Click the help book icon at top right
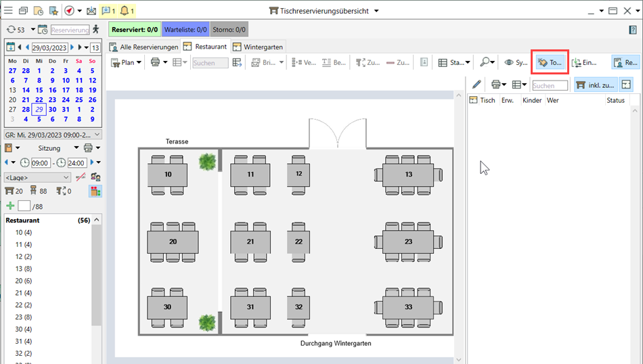The width and height of the screenshot is (643, 364). click(633, 30)
